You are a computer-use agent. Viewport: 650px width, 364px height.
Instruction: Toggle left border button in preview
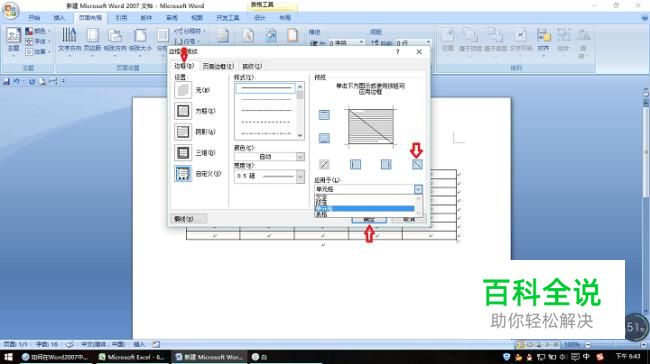pyautogui.click(x=355, y=164)
